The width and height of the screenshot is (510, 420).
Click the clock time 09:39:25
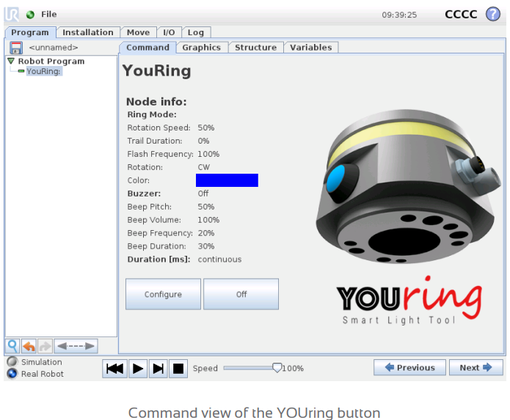tap(399, 15)
